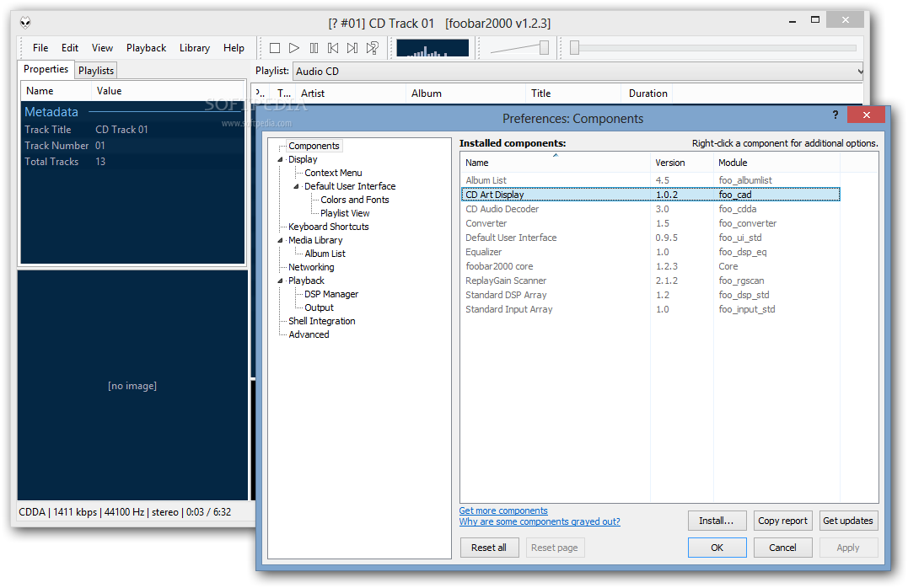Screen dimensions: 908x588
Task: Click the Stop playback button
Action: [x=275, y=48]
